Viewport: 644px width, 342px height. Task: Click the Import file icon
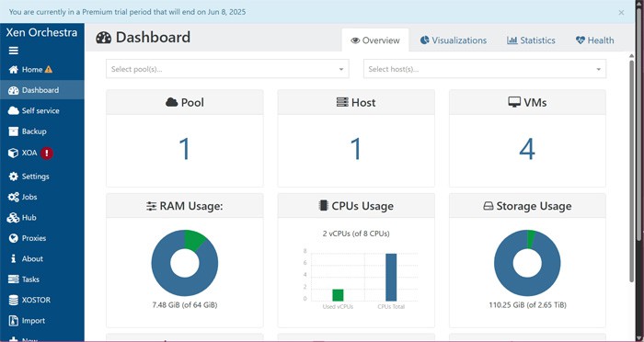click(x=14, y=321)
